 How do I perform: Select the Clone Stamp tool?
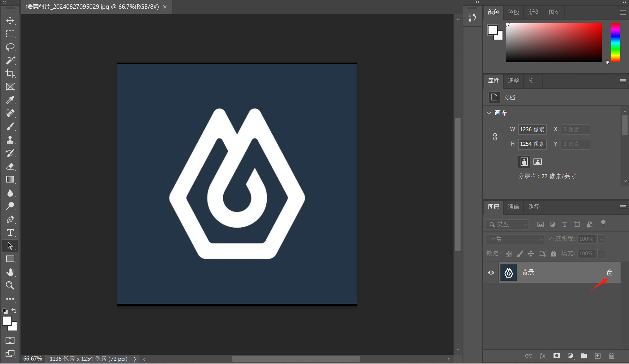pyautogui.click(x=10, y=140)
